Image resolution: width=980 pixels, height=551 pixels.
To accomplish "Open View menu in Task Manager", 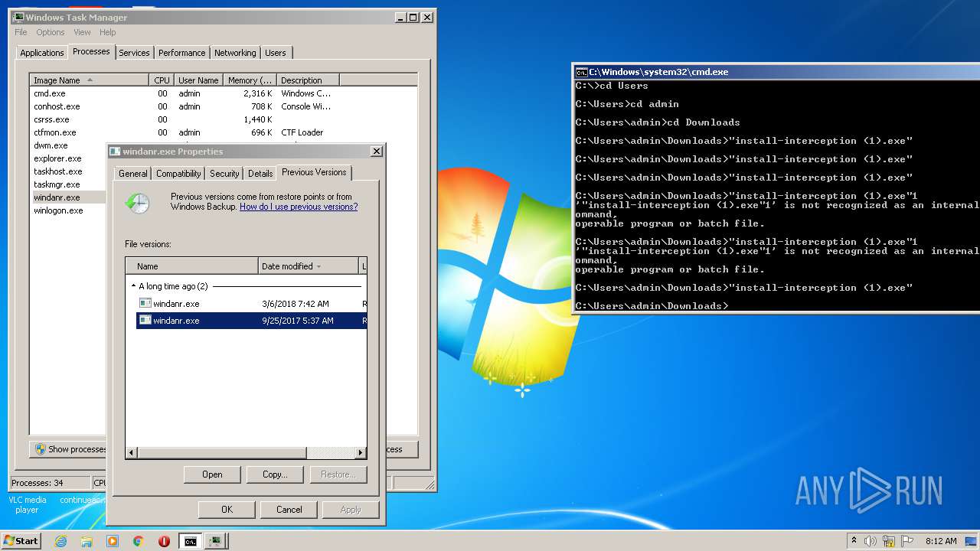I will click(82, 32).
